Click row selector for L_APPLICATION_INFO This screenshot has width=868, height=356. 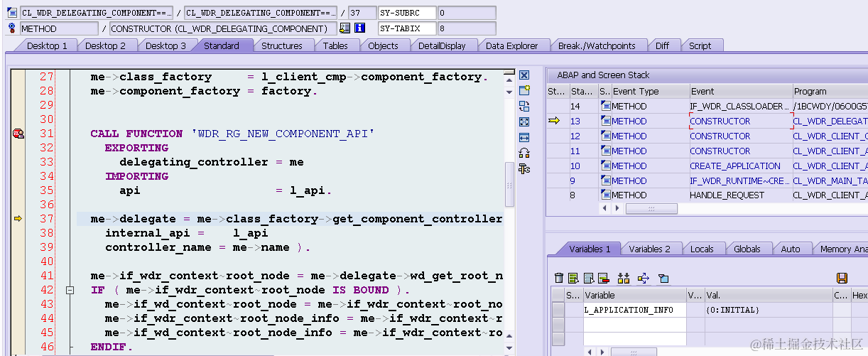[x=558, y=310]
